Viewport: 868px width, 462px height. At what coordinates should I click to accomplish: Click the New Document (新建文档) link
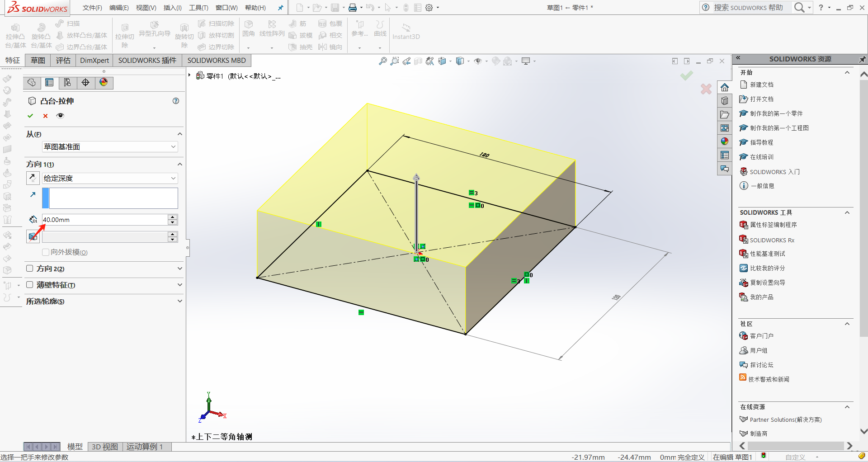point(761,85)
